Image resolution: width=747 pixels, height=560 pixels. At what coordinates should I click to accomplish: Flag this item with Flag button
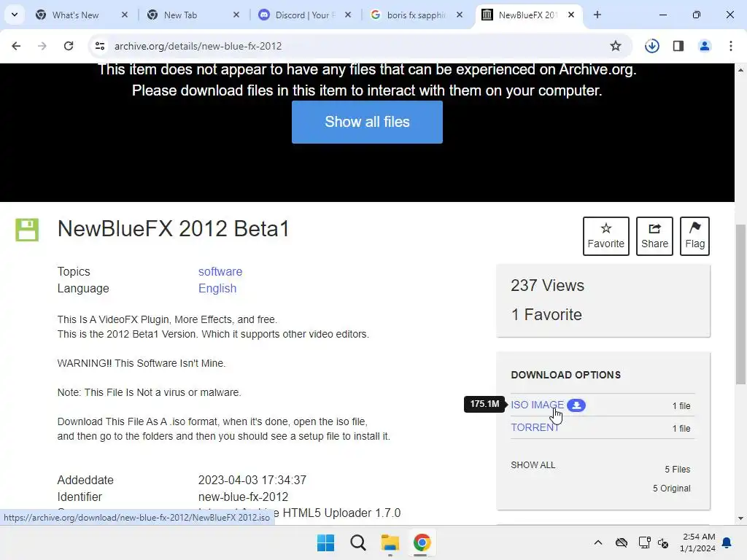click(x=694, y=236)
